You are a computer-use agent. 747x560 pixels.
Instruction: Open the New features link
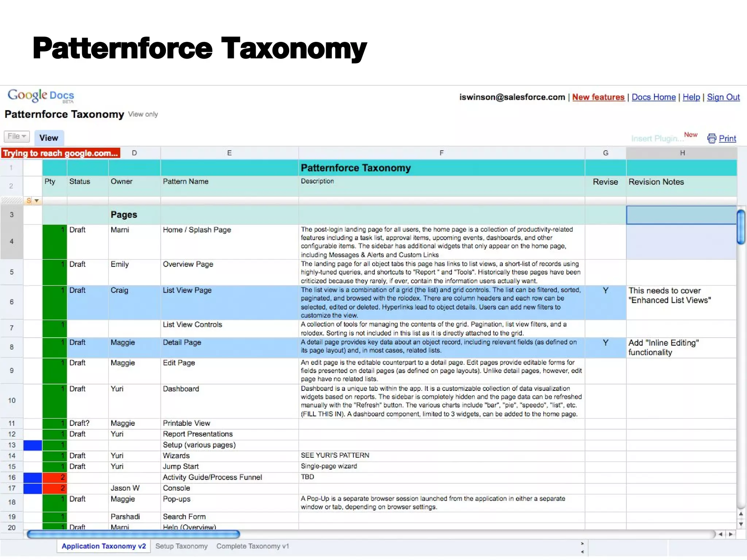(598, 97)
